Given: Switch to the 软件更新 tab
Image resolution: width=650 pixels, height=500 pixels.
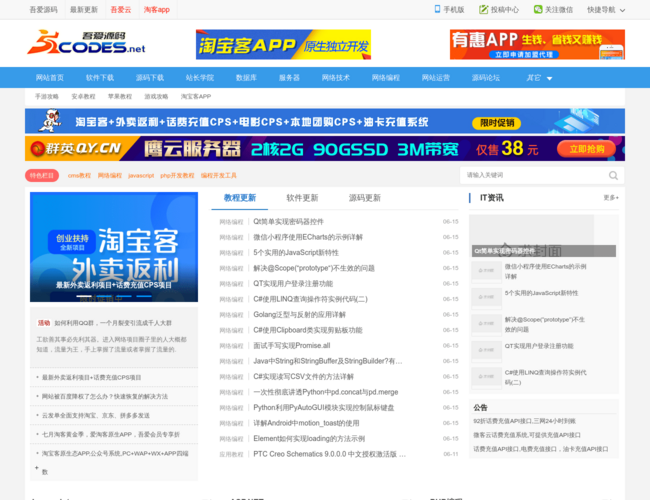Looking at the screenshot, I should click(x=302, y=198).
